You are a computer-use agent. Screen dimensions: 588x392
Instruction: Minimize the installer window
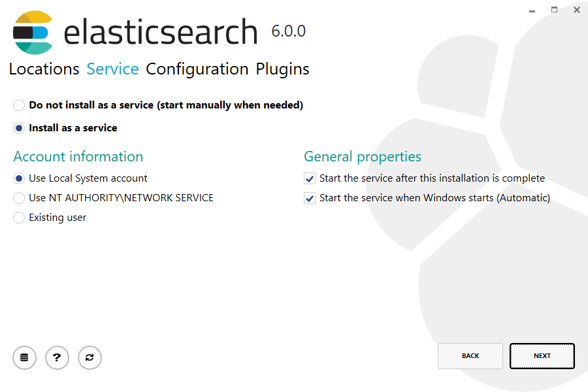coord(532,10)
